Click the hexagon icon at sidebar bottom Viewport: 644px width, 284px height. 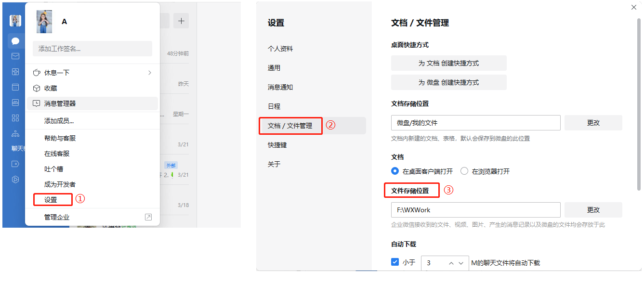[x=15, y=179]
